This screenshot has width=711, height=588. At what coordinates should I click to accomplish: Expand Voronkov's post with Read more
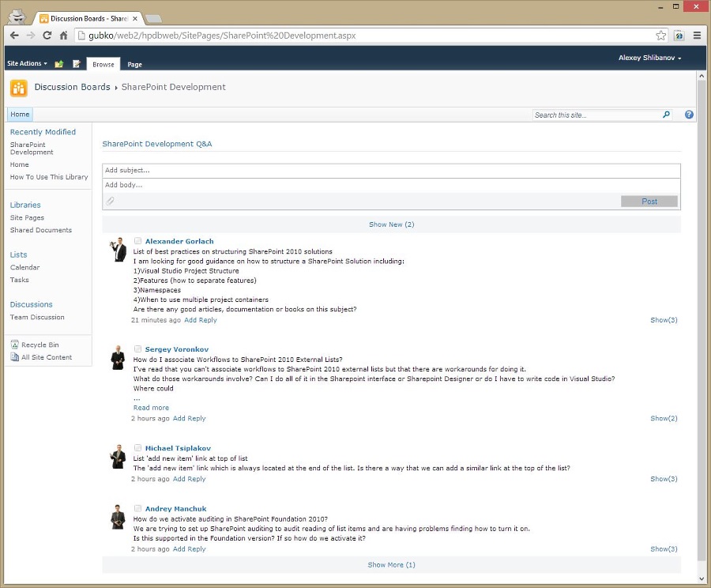click(151, 408)
